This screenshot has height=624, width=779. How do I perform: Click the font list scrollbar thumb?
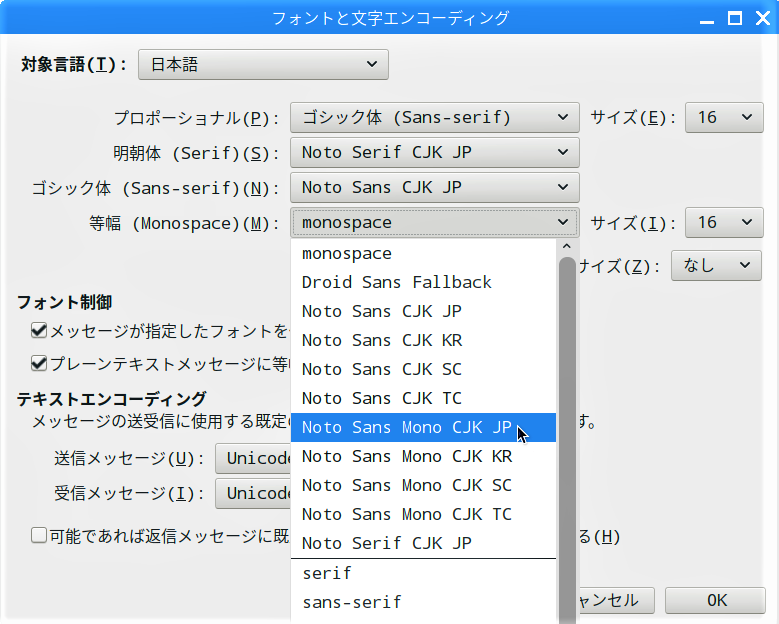click(x=567, y=440)
